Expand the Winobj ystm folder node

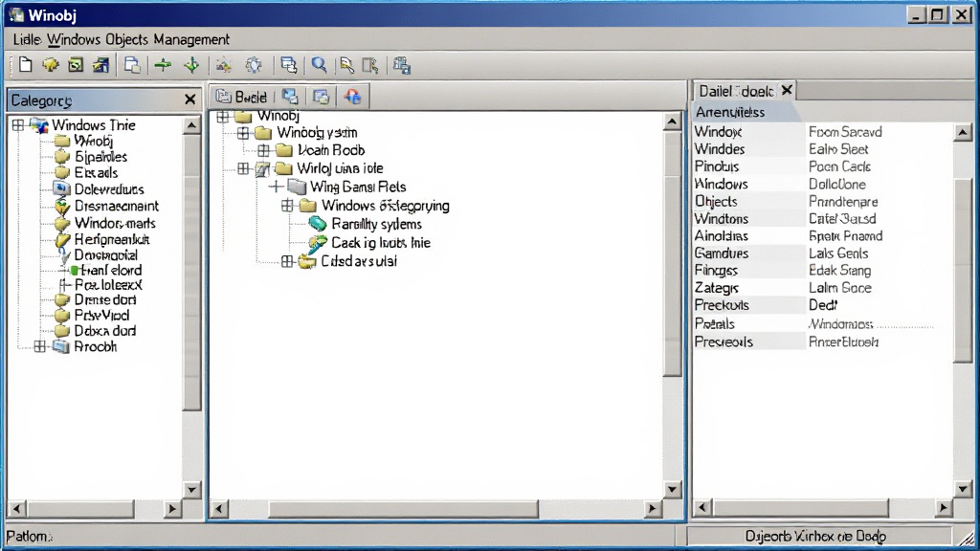243,132
